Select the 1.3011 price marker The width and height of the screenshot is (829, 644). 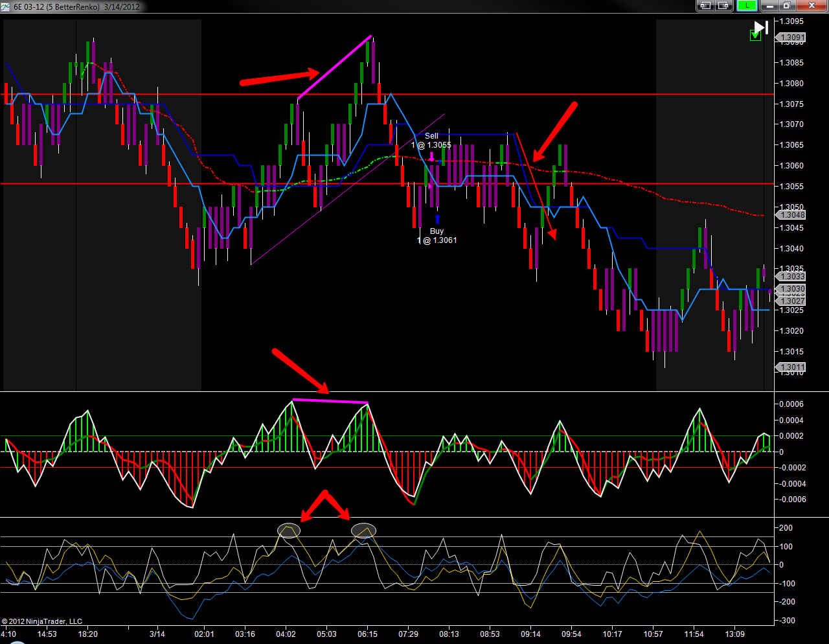pos(791,367)
